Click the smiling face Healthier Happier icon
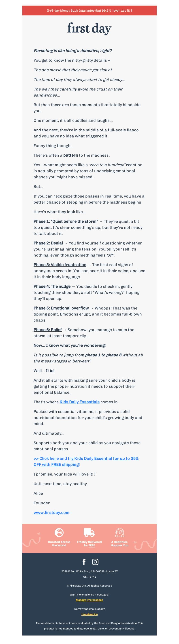Image resolution: width=179 pixels, height=644 pixels. click(120, 532)
